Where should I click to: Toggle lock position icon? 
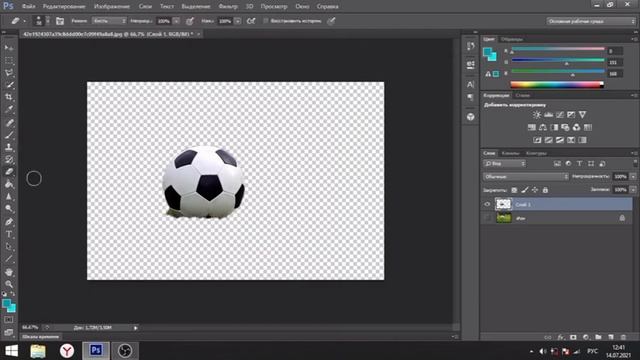coord(535,190)
